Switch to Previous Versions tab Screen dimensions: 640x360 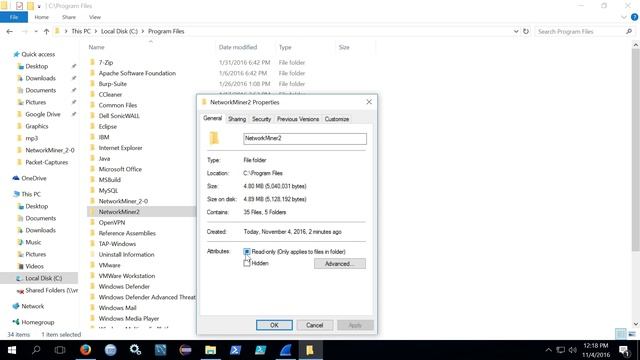298,119
